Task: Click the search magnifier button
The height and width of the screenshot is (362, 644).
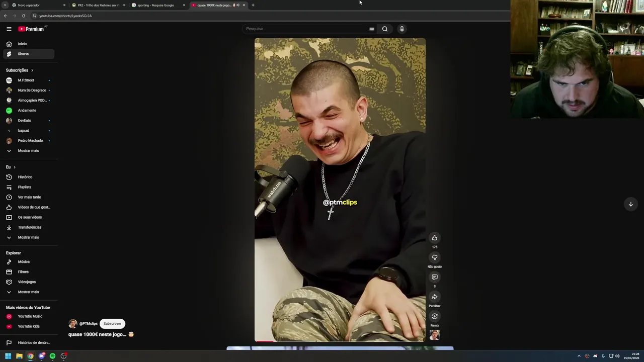Action: point(385,29)
